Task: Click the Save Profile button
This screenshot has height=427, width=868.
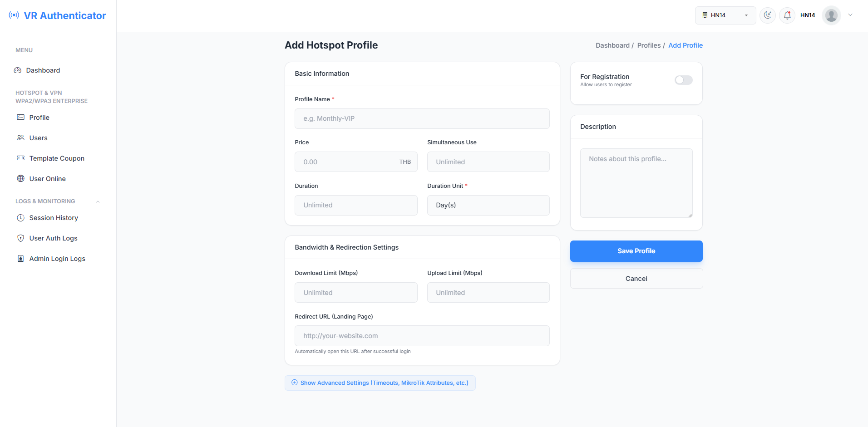Action: pyautogui.click(x=636, y=251)
